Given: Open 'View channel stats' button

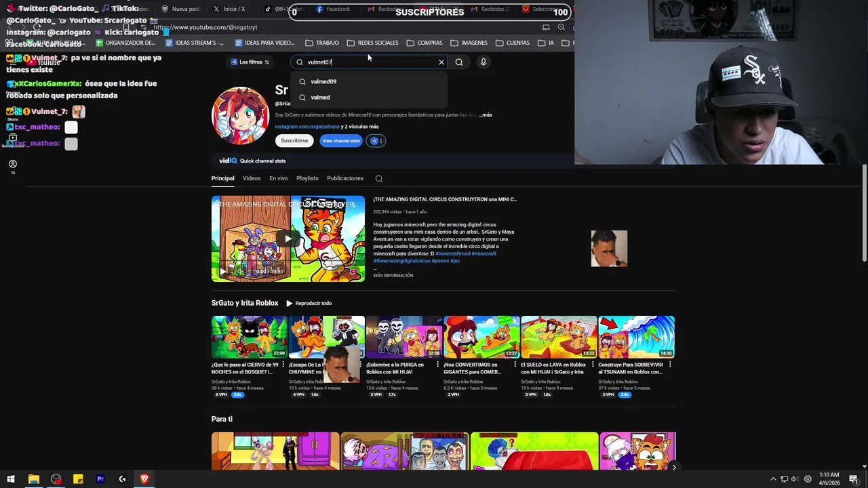Looking at the screenshot, I should point(341,140).
